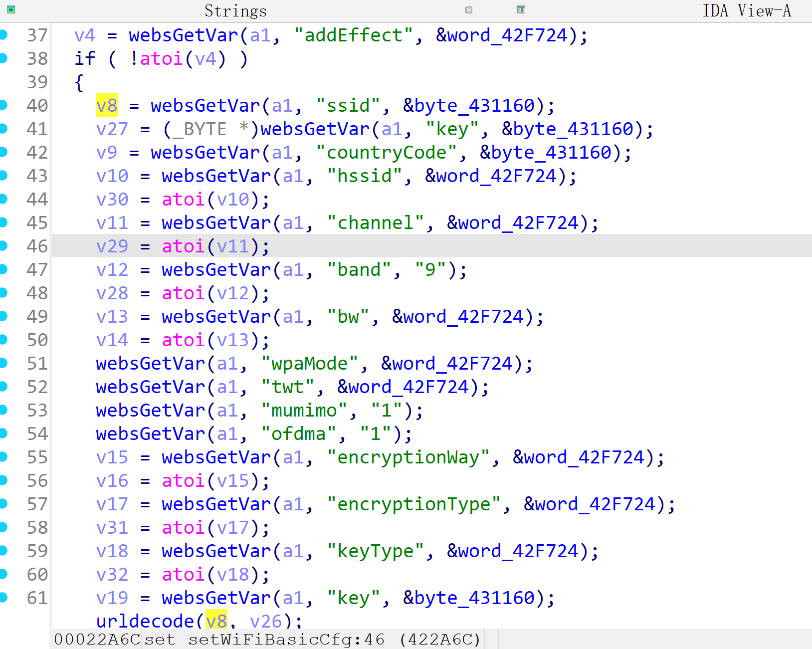This screenshot has width=812, height=649.
Task: Toggle breakpoint dot on line 40
Action: tap(3, 105)
